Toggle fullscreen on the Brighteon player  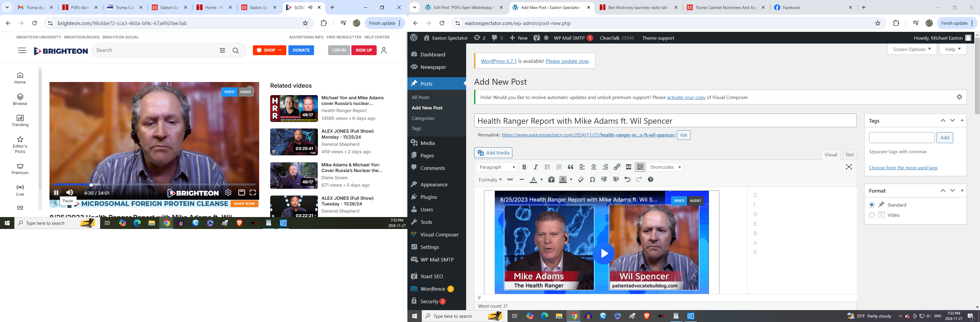pos(253,193)
